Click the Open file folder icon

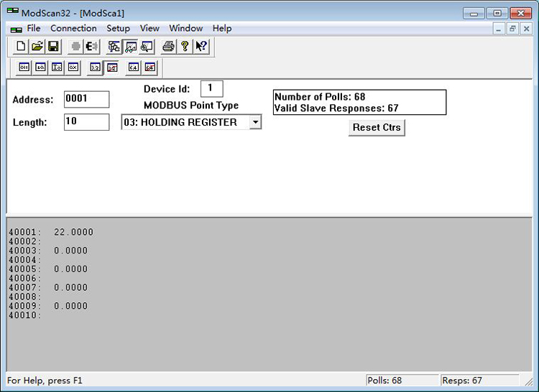coord(37,47)
